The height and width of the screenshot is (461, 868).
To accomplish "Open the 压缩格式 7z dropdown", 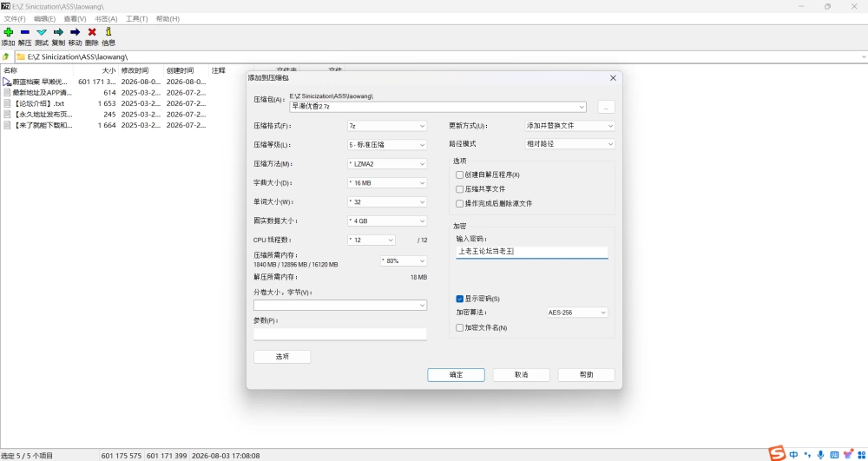I will (x=387, y=126).
